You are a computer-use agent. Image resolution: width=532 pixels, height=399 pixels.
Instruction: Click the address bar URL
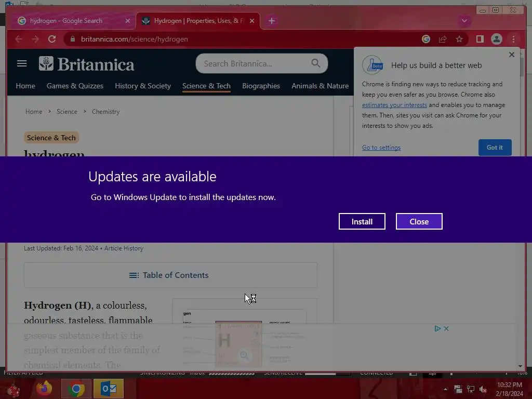pyautogui.click(x=135, y=39)
